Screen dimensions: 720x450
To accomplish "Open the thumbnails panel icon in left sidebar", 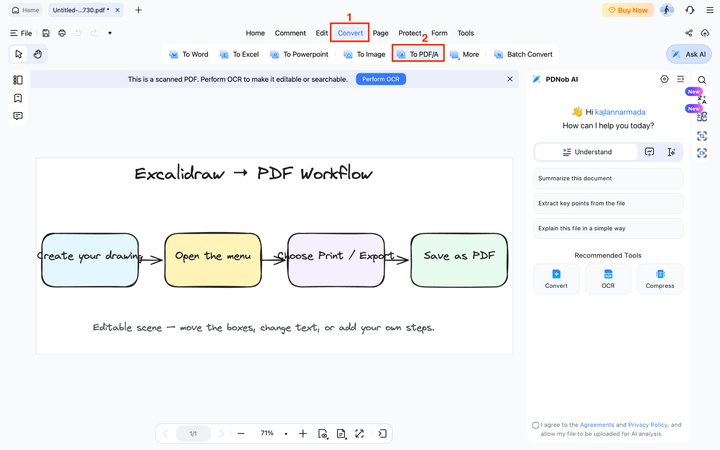I will 18,80.
